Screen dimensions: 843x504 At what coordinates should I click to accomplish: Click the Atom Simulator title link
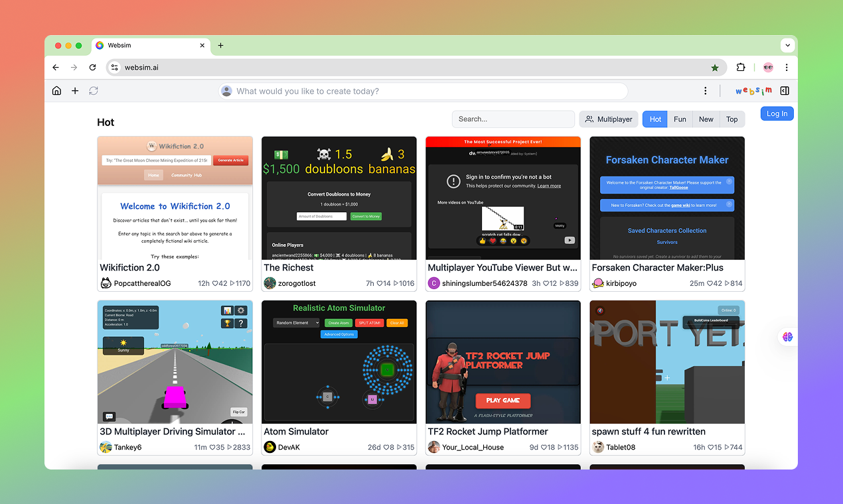[296, 432]
